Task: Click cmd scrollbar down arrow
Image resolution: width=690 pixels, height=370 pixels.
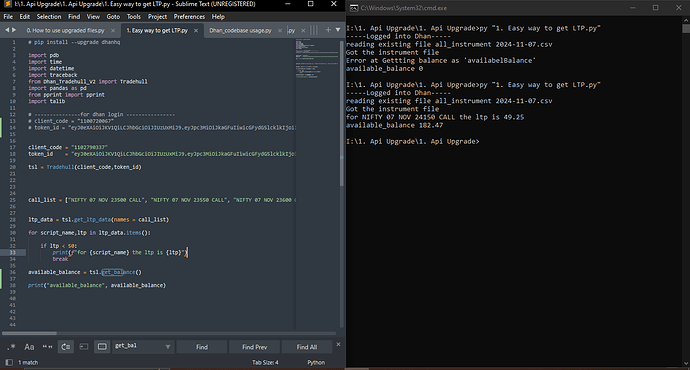Action: point(686,363)
